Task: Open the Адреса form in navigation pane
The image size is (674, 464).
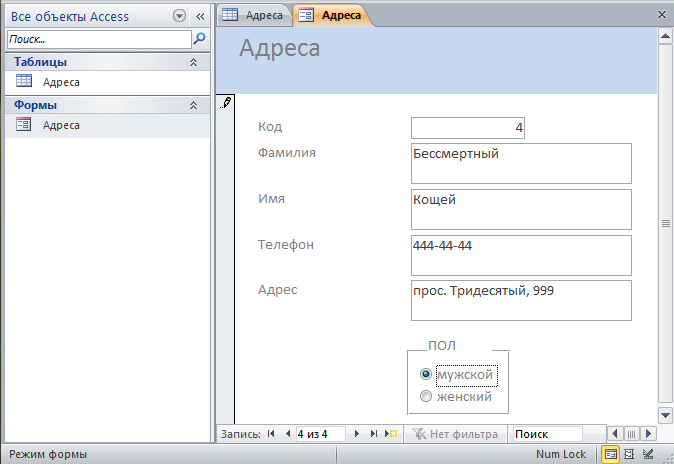Action: coord(107,125)
